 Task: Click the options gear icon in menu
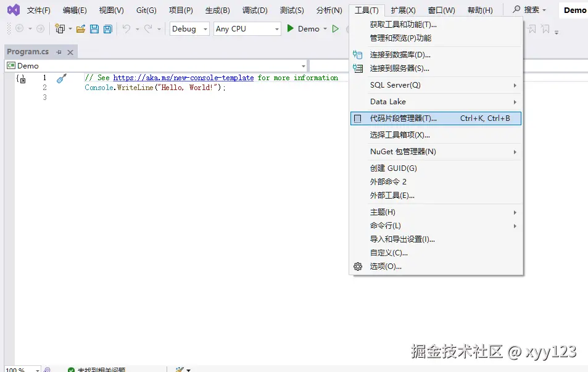coord(358,267)
